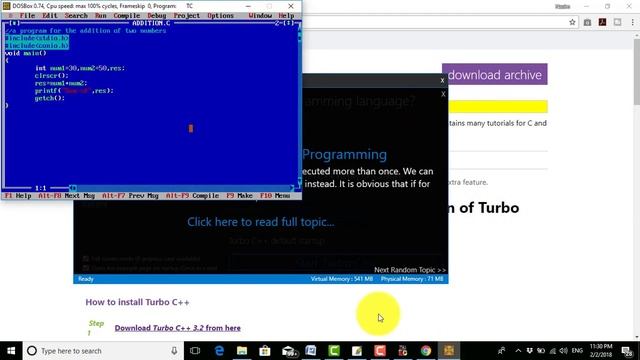Open 'Click here to read full topic...' link
This screenshot has height=360, width=640.
click(261, 222)
